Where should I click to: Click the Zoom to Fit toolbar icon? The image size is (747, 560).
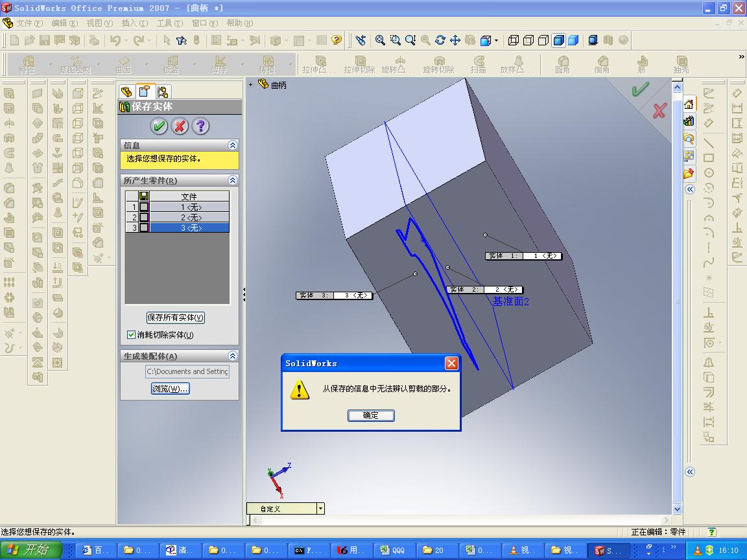click(380, 40)
